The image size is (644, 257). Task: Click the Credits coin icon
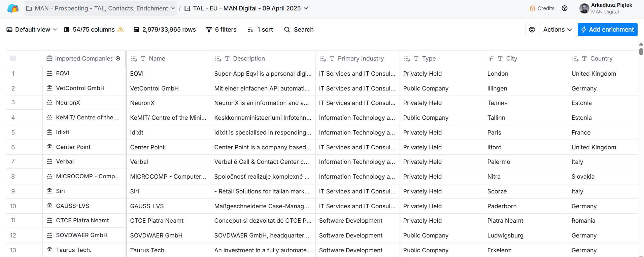[x=533, y=8]
